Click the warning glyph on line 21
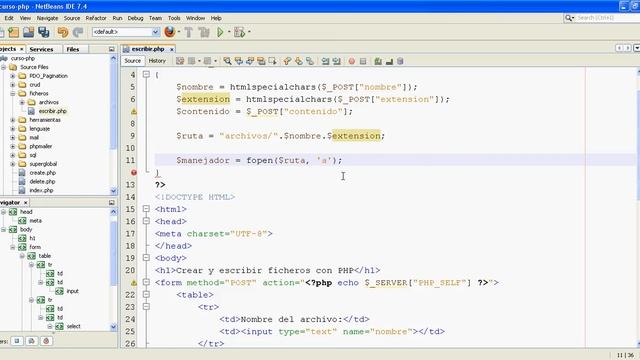This screenshot has width=640, height=360. pyautogui.click(x=134, y=282)
